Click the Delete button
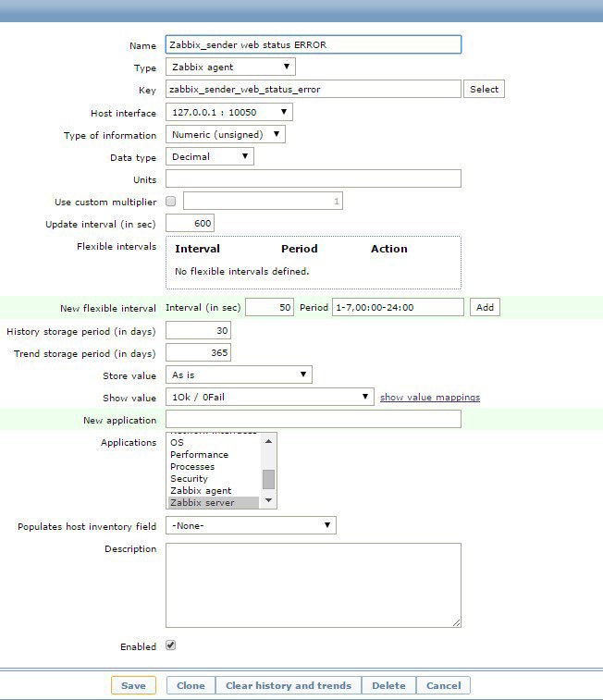 coord(388,686)
